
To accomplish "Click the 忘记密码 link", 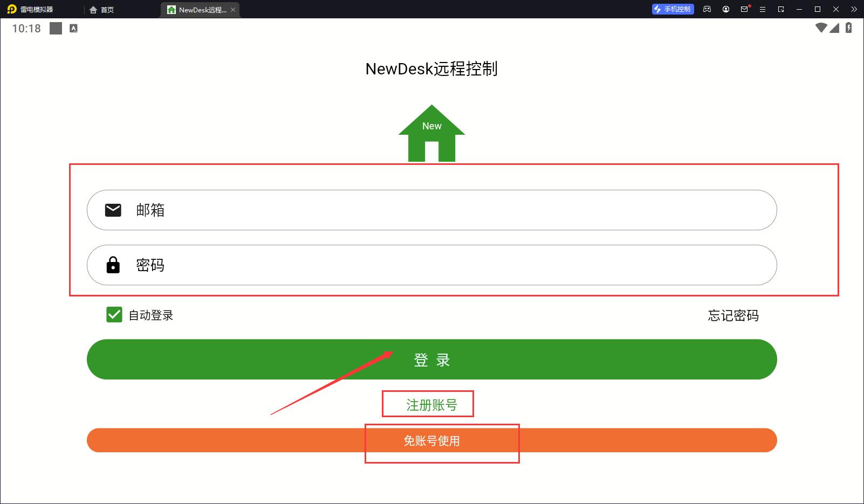I will pyautogui.click(x=733, y=315).
